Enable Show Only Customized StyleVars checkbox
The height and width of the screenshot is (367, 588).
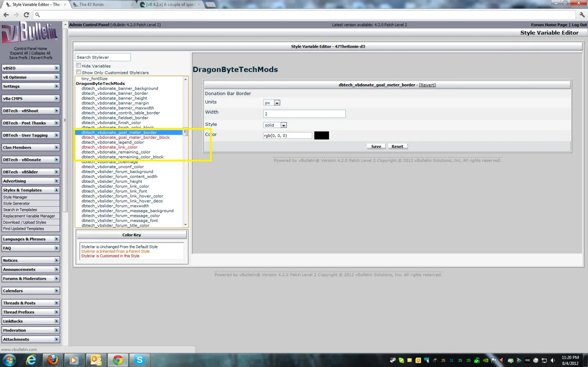pos(79,72)
